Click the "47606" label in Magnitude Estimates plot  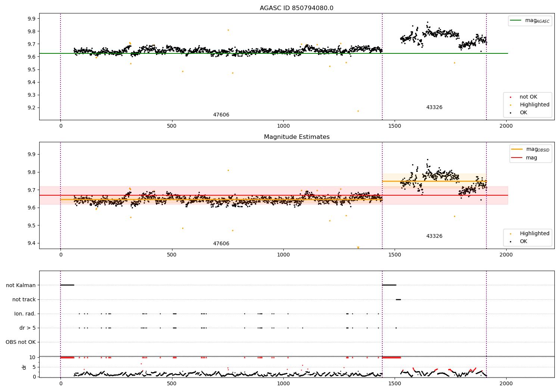click(221, 244)
